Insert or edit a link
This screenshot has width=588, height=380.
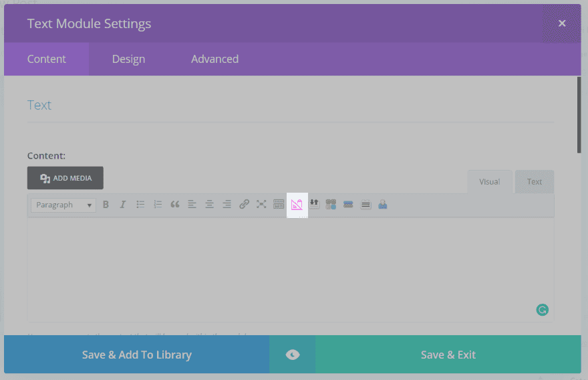tap(244, 205)
